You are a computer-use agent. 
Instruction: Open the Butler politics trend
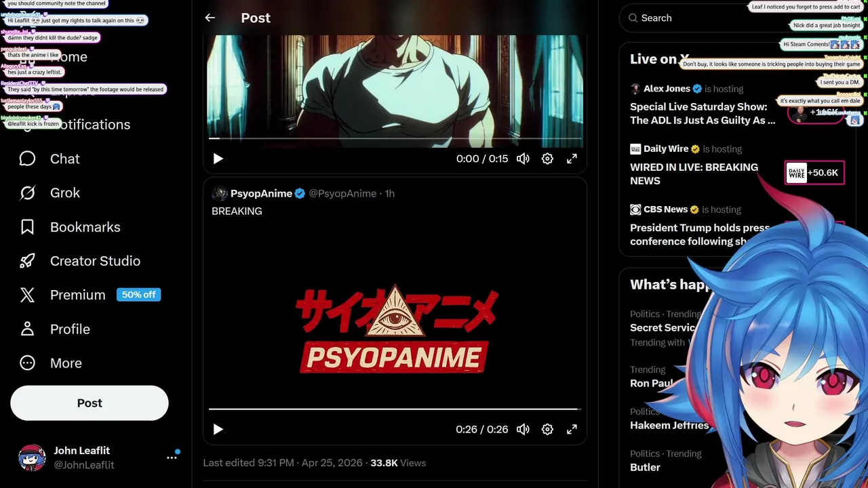point(645,467)
